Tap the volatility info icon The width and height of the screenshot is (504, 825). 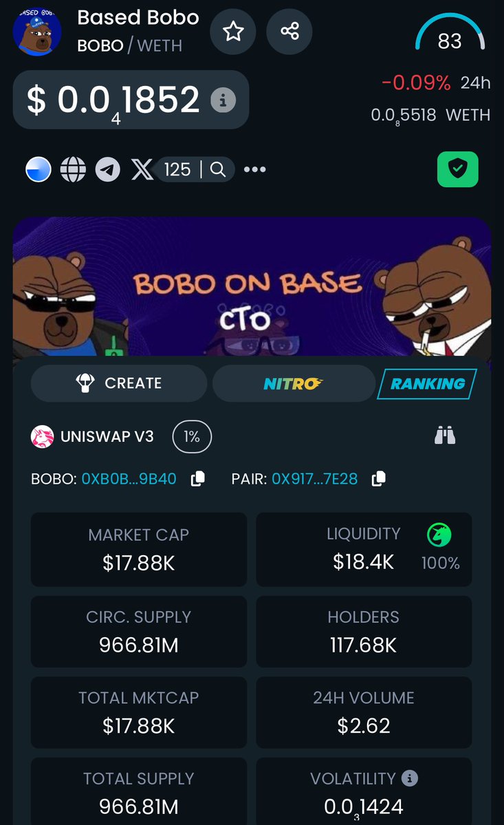click(x=410, y=778)
